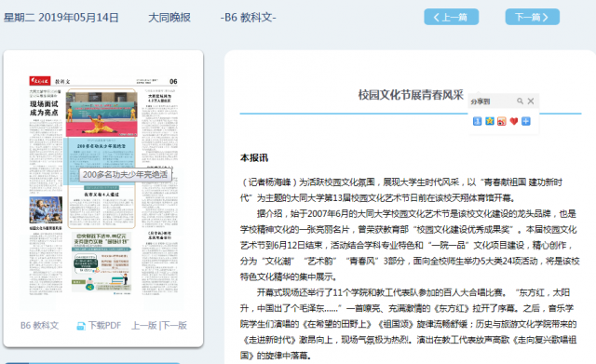The height and width of the screenshot is (364, 596).
Task: Click the red heart share icon
Action: [514, 121]
